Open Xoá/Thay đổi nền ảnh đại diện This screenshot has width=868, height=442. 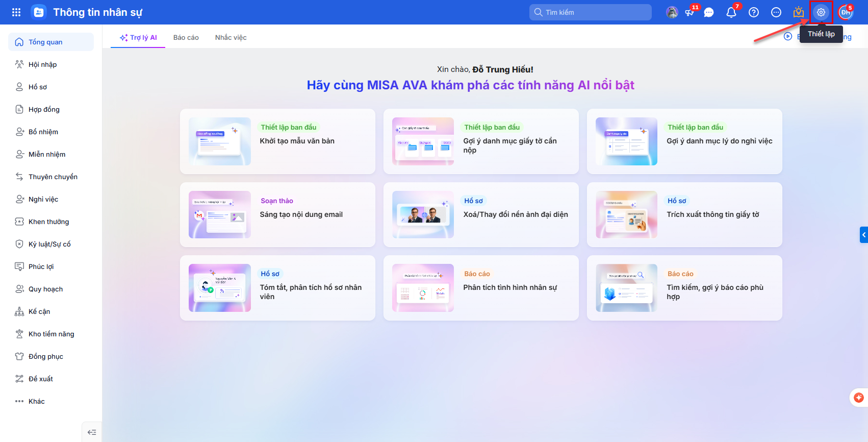tap(481, 214)
